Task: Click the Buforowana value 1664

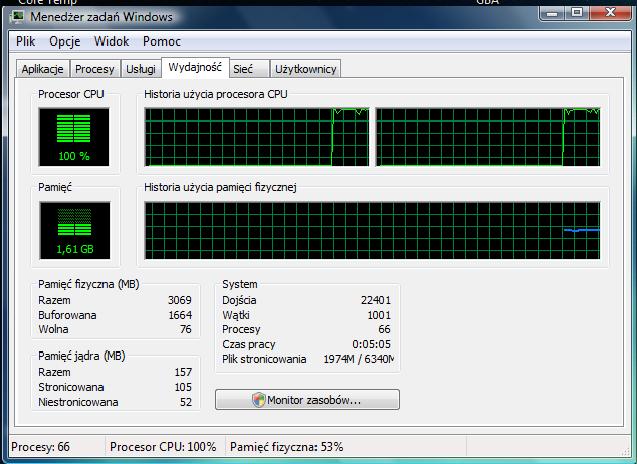Action: pyautogui.click(x=180, y=315)
